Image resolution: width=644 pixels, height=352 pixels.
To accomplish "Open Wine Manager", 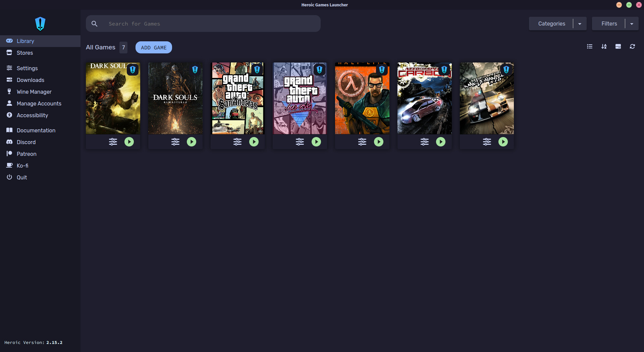I will 40,92.
